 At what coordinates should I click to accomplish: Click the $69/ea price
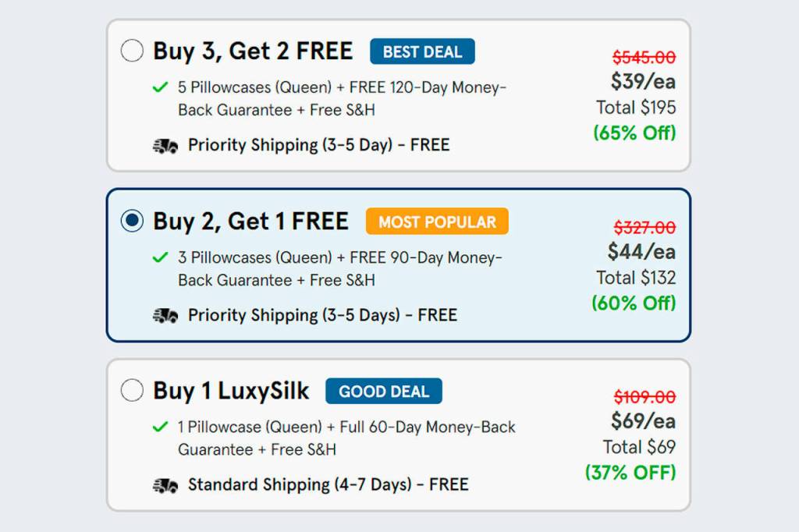(643, 421)
